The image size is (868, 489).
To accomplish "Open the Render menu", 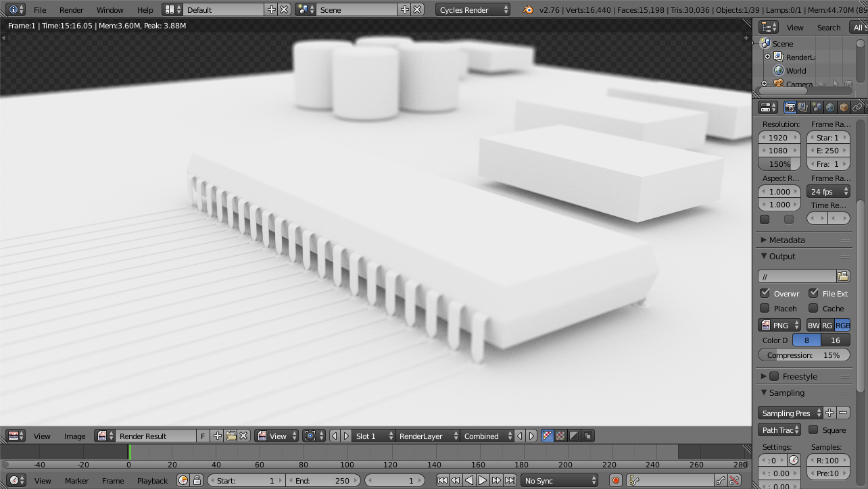I will [x=71, y=9].
